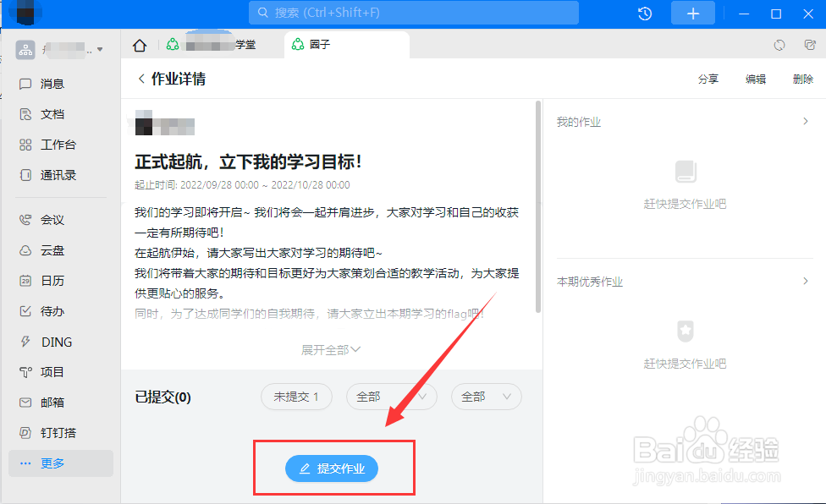Open the 邮箱 mail icon
The width and height of the screenshot is (826, 504).
coord(52,402)
